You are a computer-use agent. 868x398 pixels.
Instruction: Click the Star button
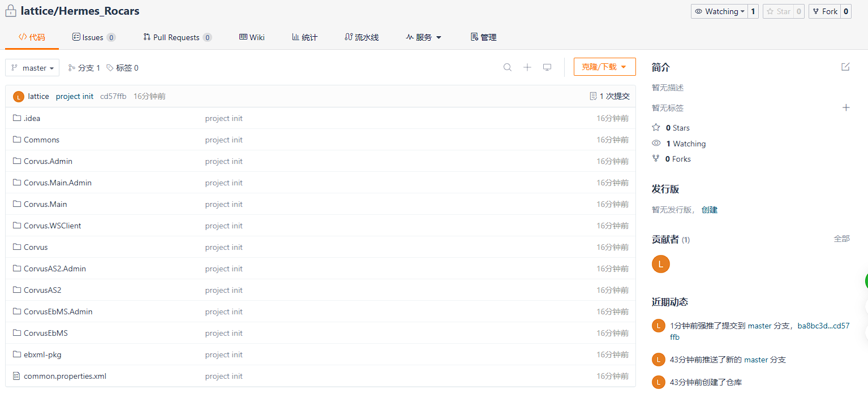[x=778, y=11]
